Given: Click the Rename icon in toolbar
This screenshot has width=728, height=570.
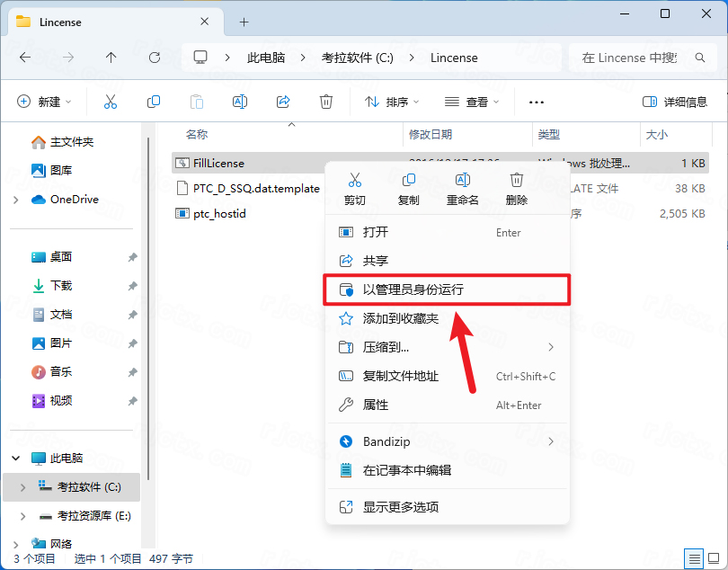Looking at the screenshot, I should 240,102.
